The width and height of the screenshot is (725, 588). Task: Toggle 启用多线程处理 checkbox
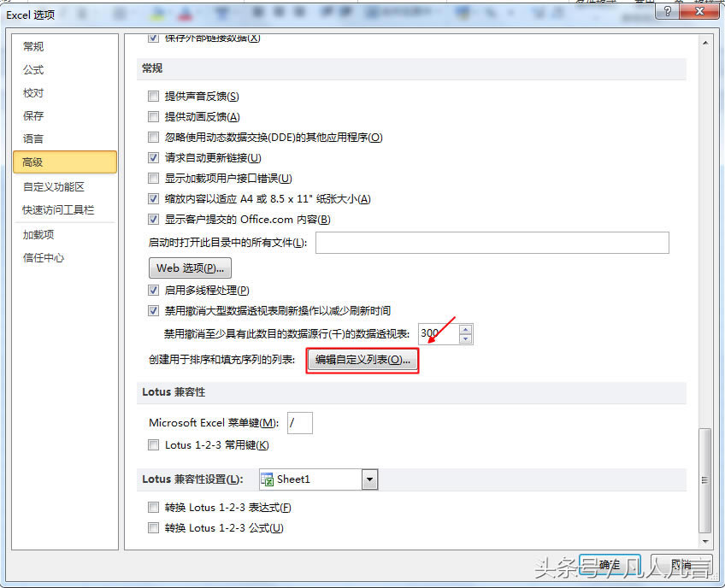(153, 291)
